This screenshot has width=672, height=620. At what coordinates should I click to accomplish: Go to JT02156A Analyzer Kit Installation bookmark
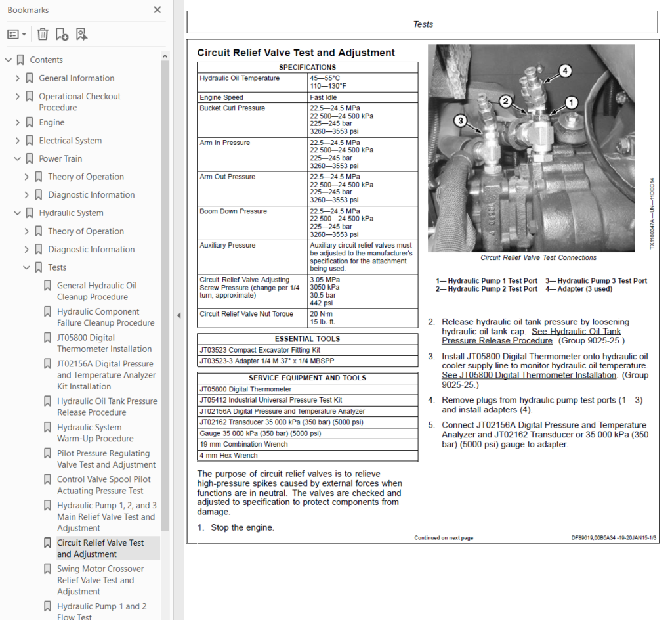[106, 375]
